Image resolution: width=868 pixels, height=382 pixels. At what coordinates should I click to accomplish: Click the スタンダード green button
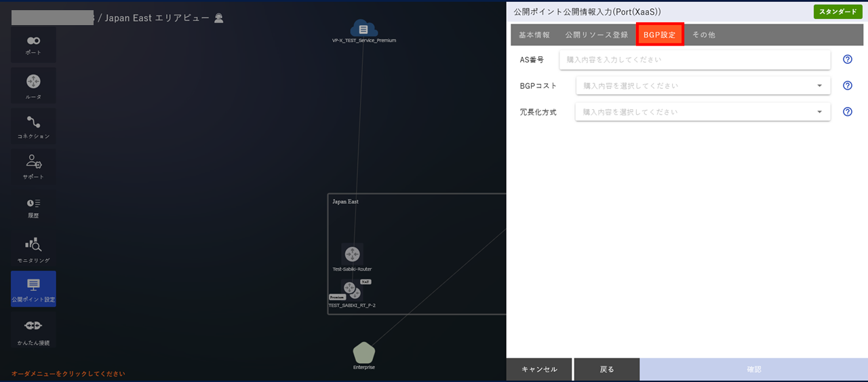tap(838, 12)
